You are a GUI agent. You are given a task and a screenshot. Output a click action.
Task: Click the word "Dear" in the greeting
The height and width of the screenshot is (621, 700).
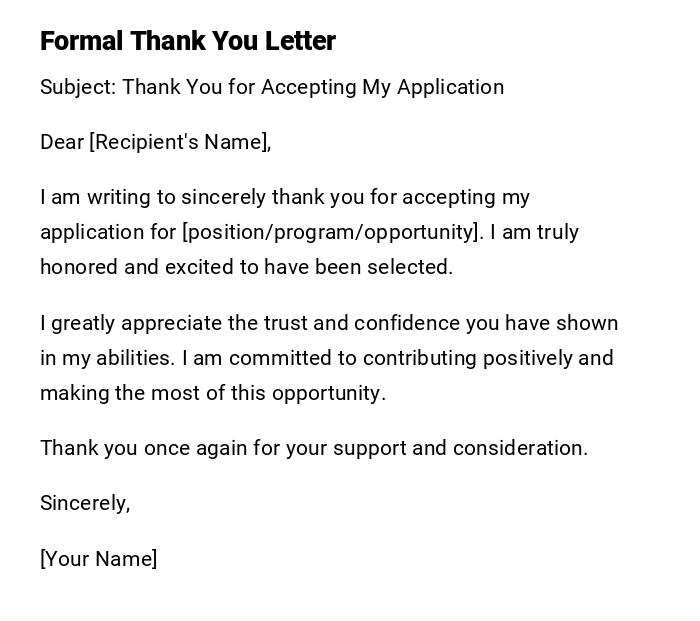(62, 142)
